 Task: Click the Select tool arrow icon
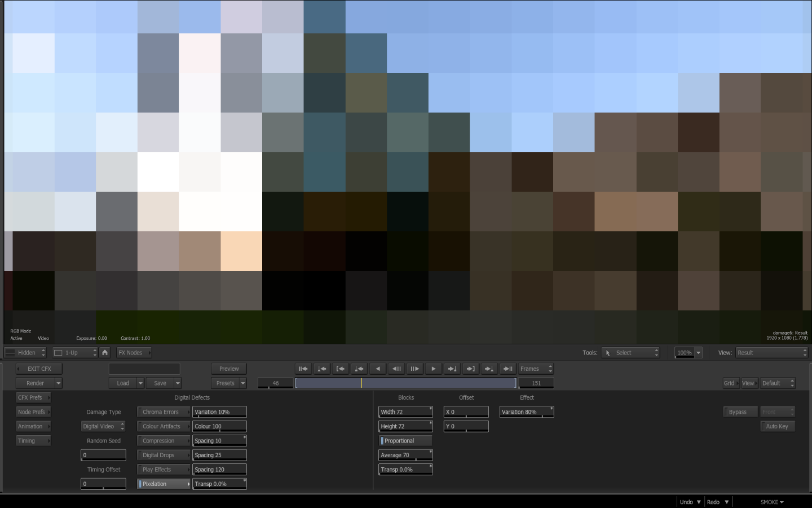pyautogui.click(x=608, y=353)
